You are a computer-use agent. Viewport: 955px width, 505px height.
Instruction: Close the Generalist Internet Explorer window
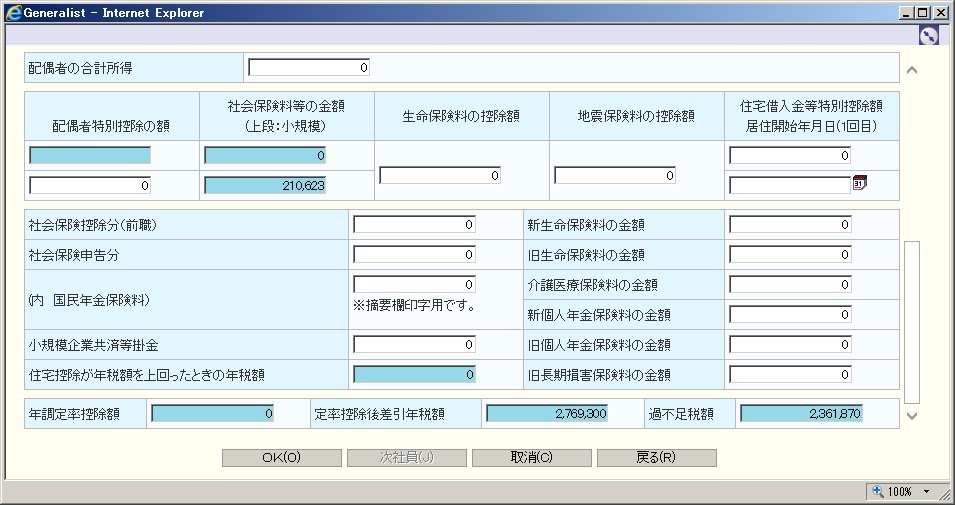pos(941,13)
